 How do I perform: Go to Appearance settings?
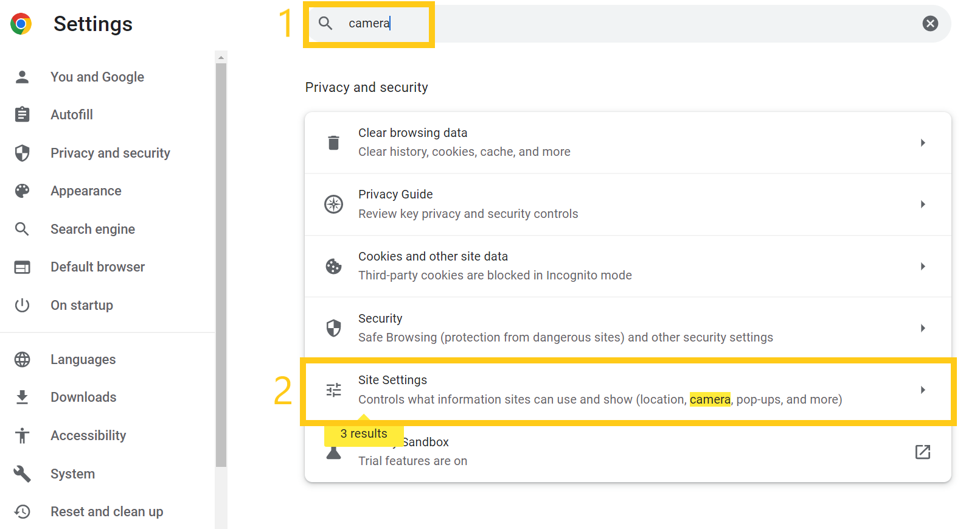coord(86,191)
